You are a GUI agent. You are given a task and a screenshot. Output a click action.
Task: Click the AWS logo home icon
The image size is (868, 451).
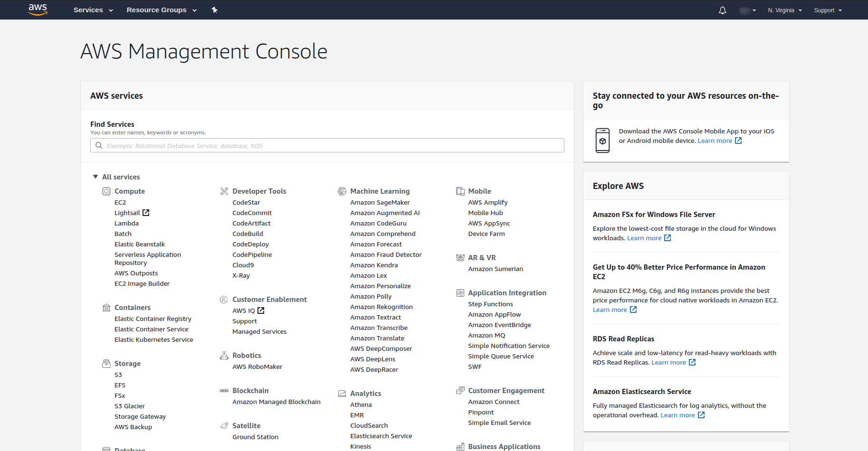coord(38,9)
